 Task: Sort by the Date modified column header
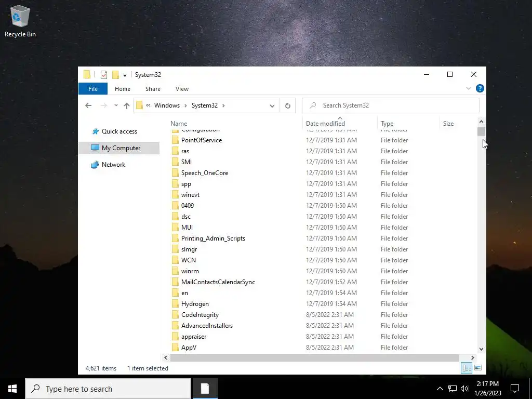pyautogui.click(x=325, y=124)
